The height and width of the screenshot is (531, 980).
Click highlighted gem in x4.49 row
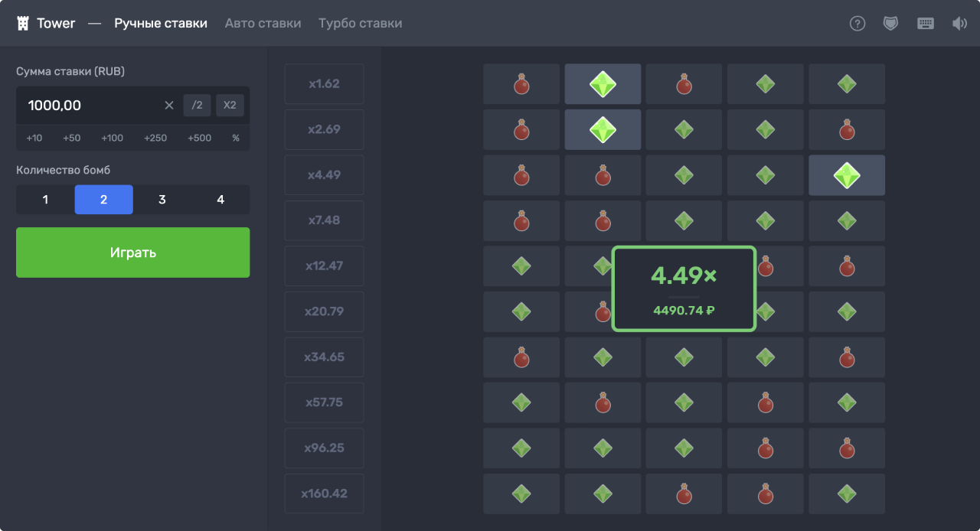click(x=846, y=175)
